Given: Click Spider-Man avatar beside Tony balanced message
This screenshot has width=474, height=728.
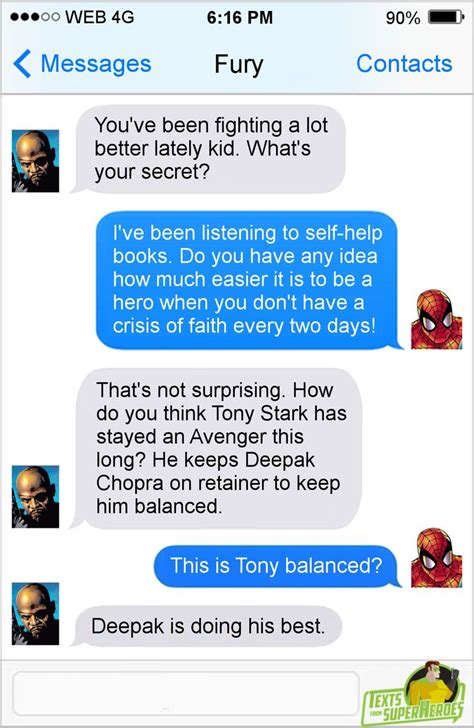Looking at the screenshot, I should (x=436, y=557).
